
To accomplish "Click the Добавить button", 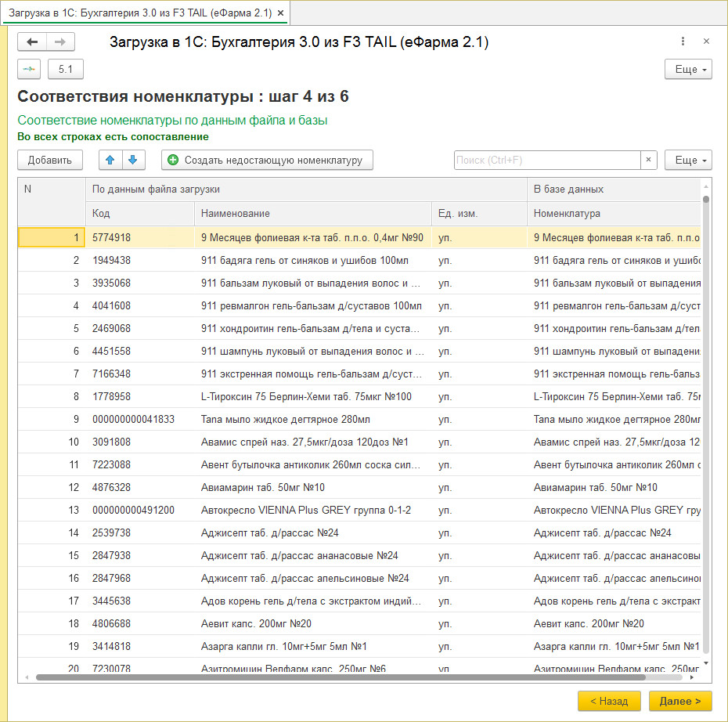I will pyautogui.click(x=50, y=161).
